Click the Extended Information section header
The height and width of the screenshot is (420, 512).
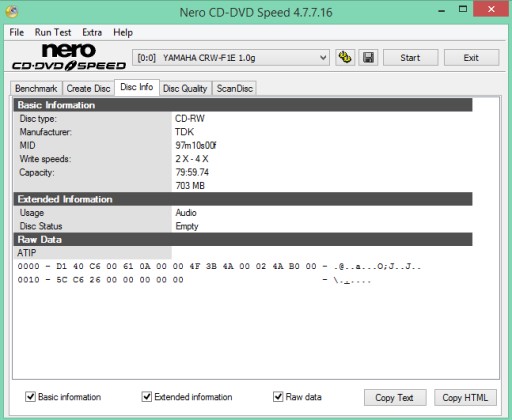[243, 199]
